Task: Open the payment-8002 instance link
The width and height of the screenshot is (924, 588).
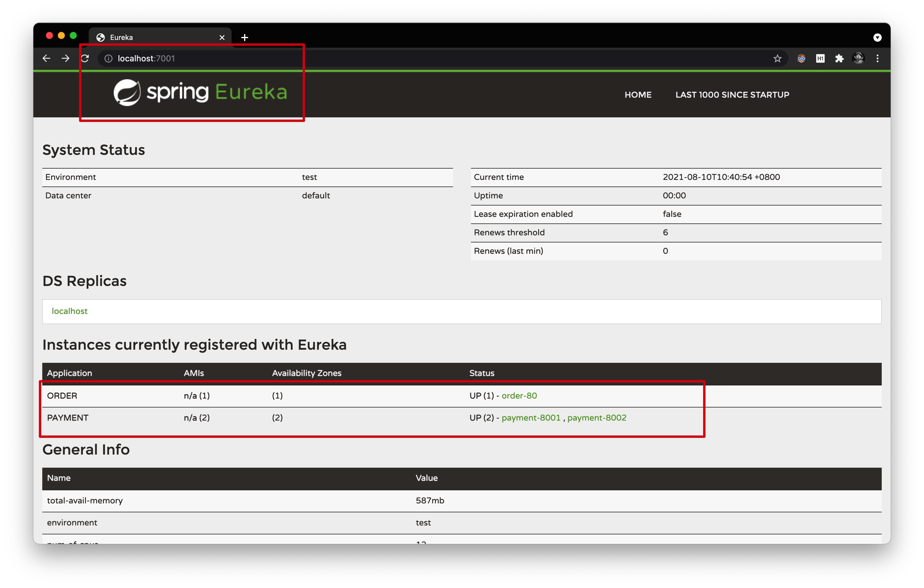Action: pos(597,418)
